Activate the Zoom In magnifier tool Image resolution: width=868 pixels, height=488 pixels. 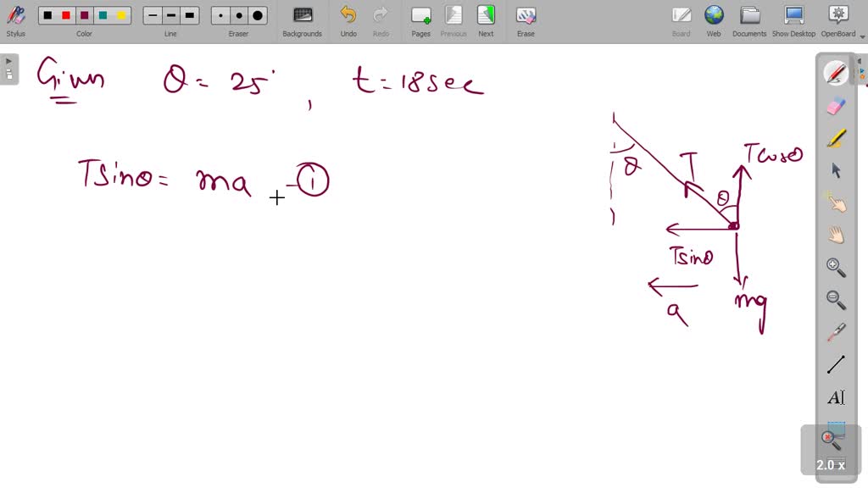coord(835,268)
